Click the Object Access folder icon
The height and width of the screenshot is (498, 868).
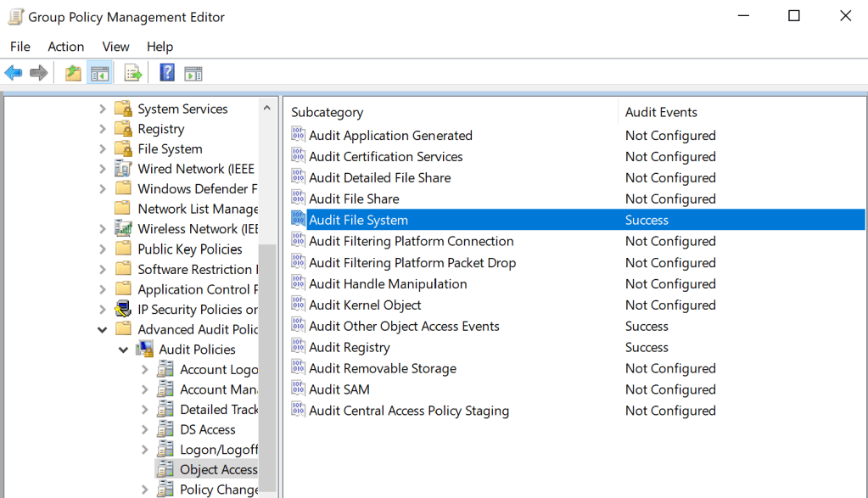165,469
